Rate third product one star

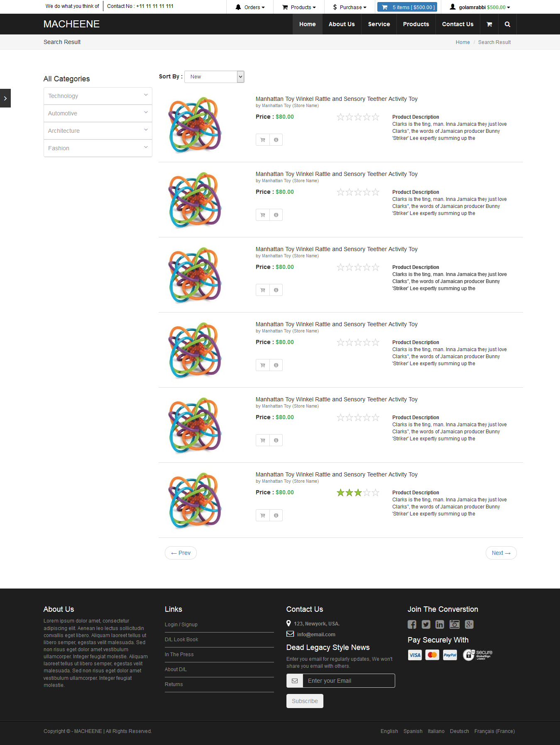(340, 267)
